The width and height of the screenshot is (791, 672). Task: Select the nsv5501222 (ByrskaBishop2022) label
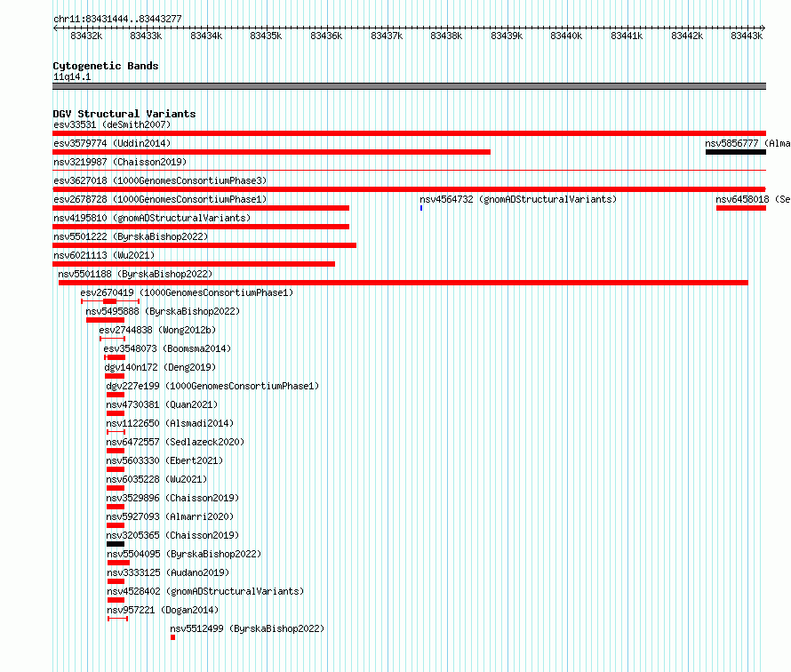(x=131, y=236)
